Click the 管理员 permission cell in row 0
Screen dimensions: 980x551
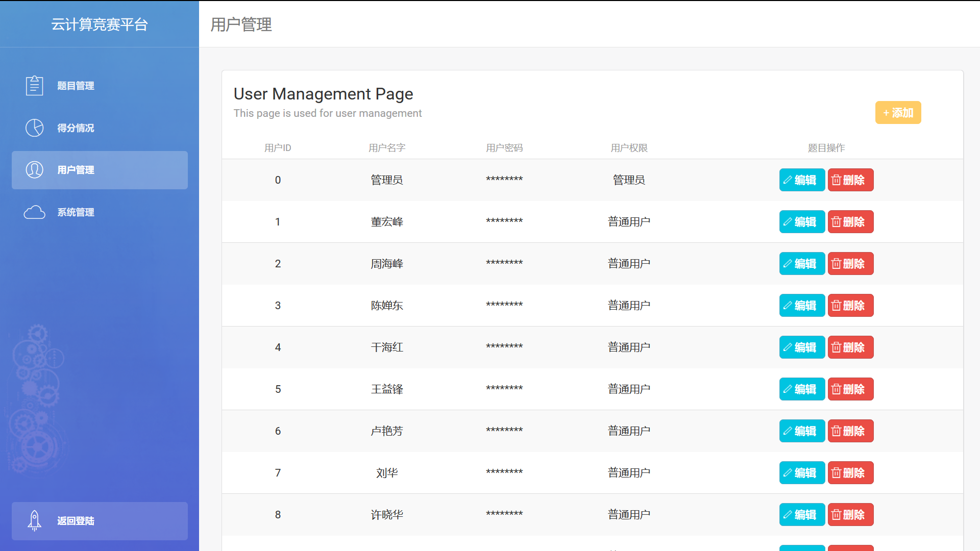point(629,180)
